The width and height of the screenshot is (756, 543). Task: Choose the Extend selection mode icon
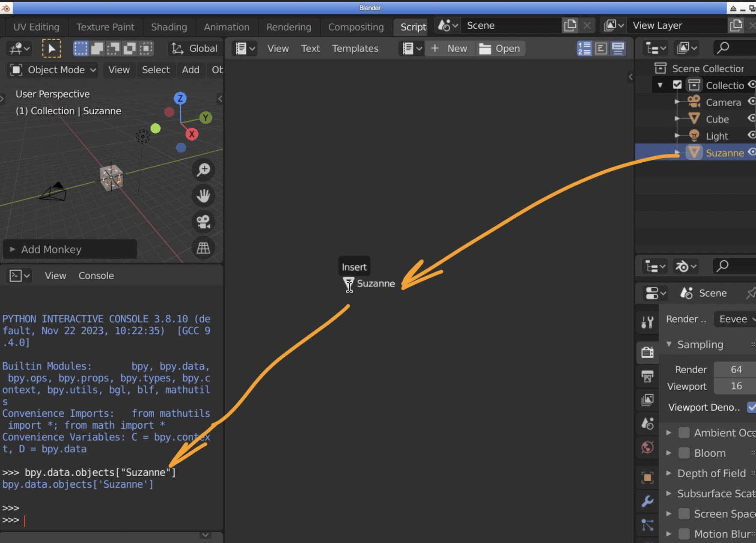(x=97, y=48)
